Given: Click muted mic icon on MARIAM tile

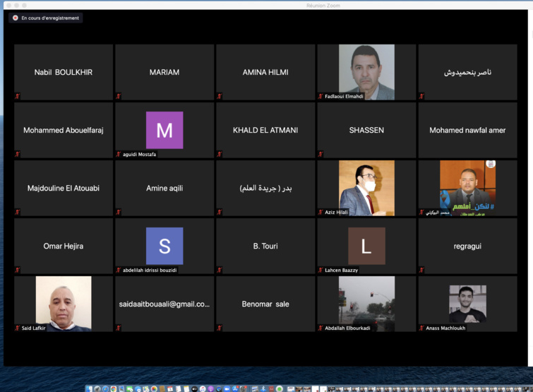Looking at the screenshot, I should coord(119,96).
